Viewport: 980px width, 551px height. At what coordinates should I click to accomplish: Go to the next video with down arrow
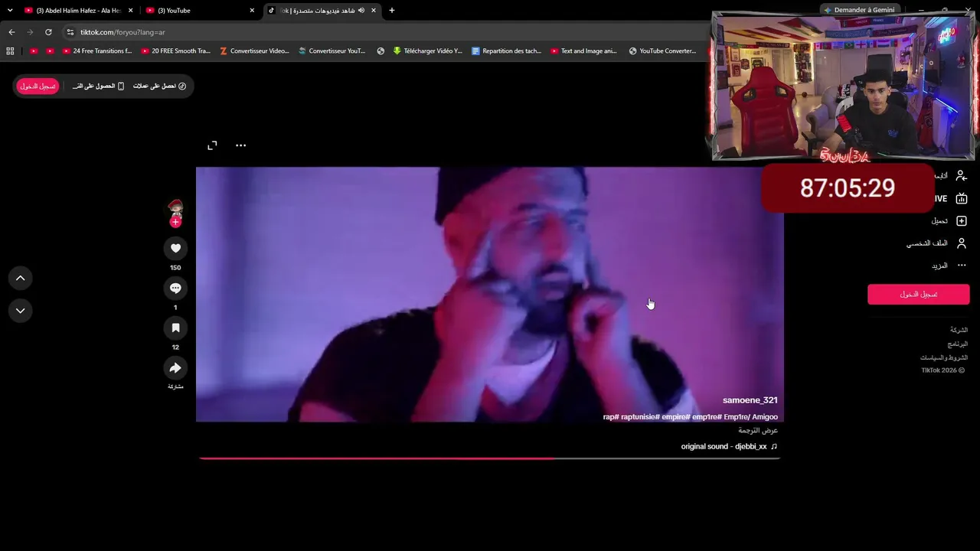coord(21,311)
